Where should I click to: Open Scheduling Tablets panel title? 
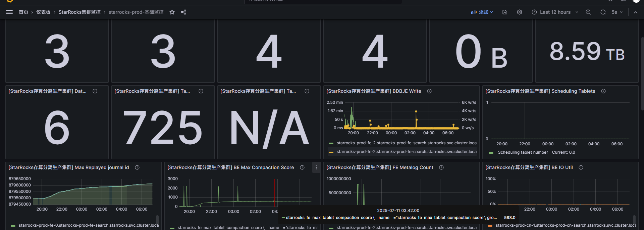coord(540,91)
